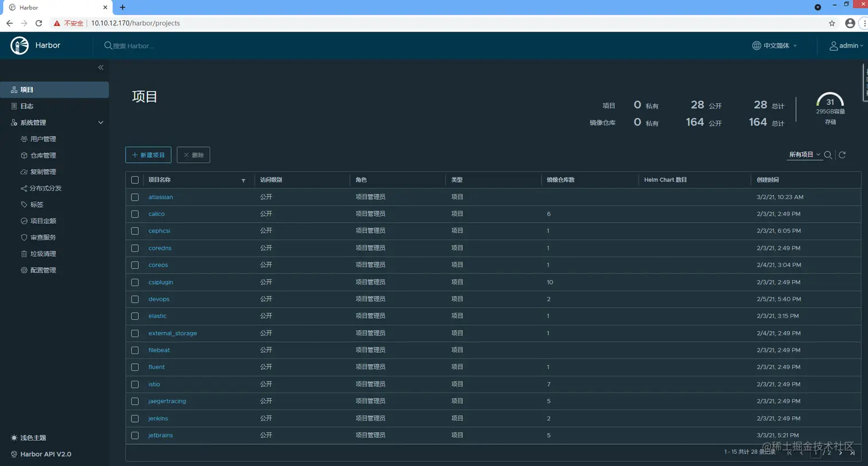Open Harbor API V2.0 link
868x466 pixels.
(x=41, y=454)
